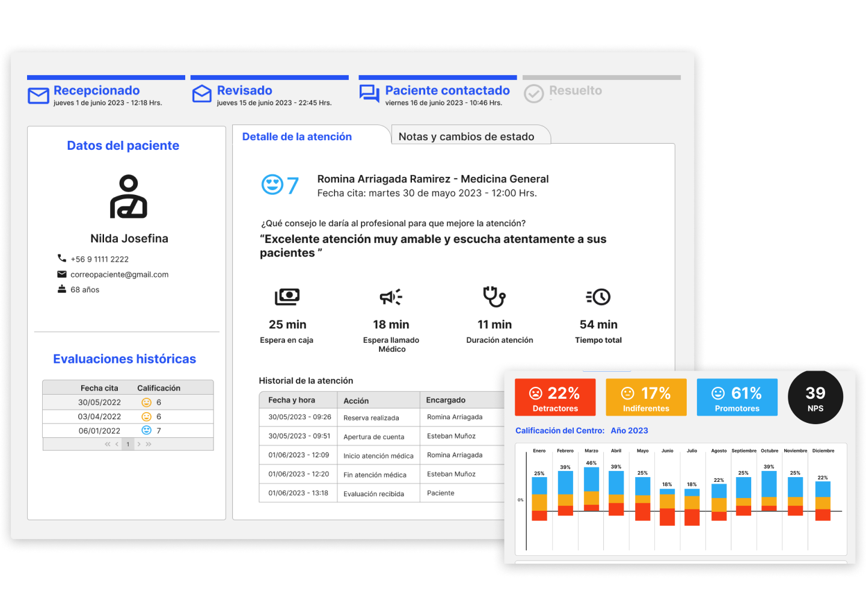Click the +56 9 1111 2222 phone number
Viewport: 866px width, 616px height.
(99, 259)
